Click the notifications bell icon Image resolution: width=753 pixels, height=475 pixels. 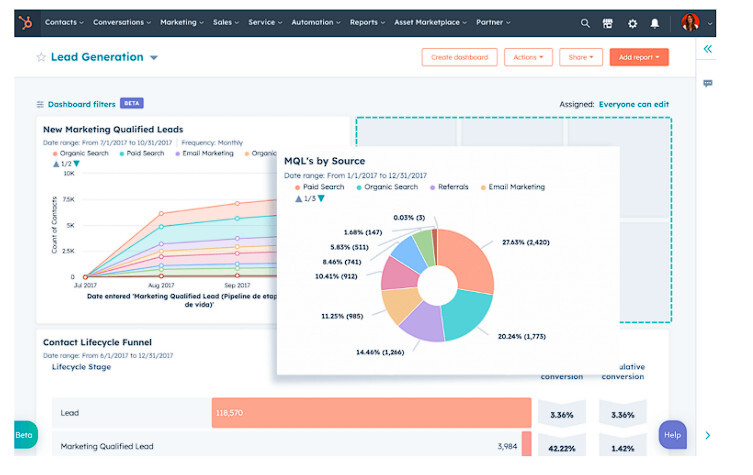655,23
